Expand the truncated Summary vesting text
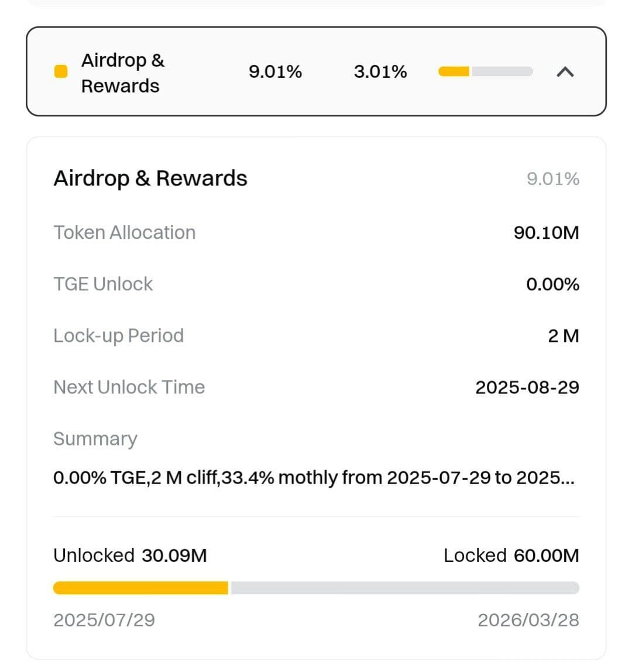This screenshot has height=672, width=632. (314, 478)
